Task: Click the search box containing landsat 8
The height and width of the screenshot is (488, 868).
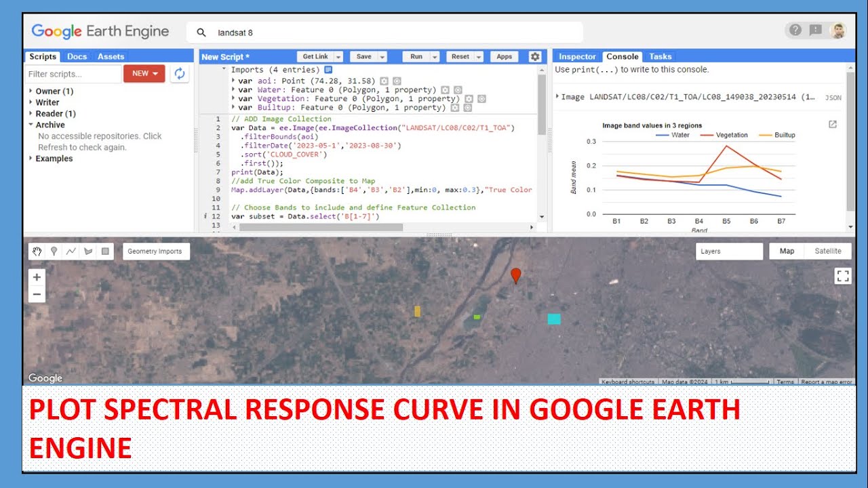Action: [384, 33]
